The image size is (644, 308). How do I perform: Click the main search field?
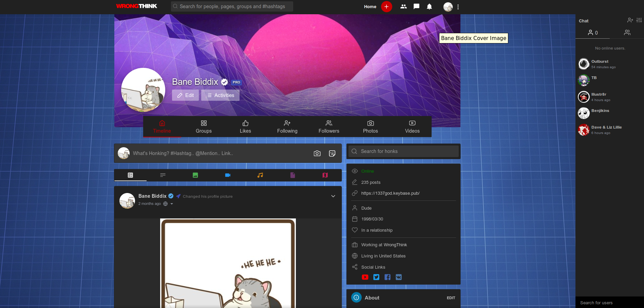pyautogui.click(x=232, y=6)
